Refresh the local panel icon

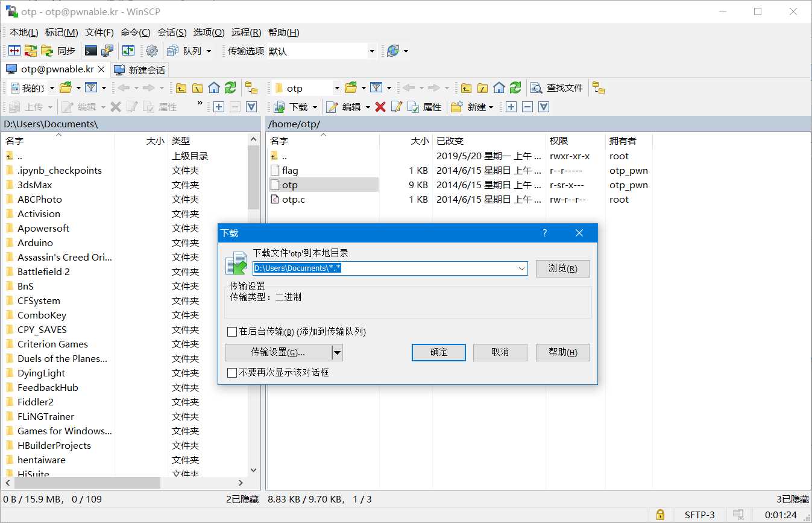pos(230,88)
